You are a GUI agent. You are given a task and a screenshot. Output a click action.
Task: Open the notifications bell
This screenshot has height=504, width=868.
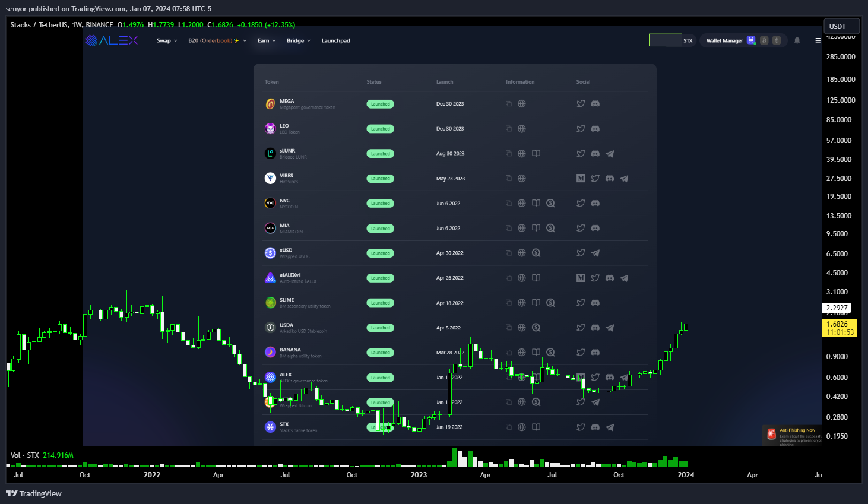[x=797, y=40]
